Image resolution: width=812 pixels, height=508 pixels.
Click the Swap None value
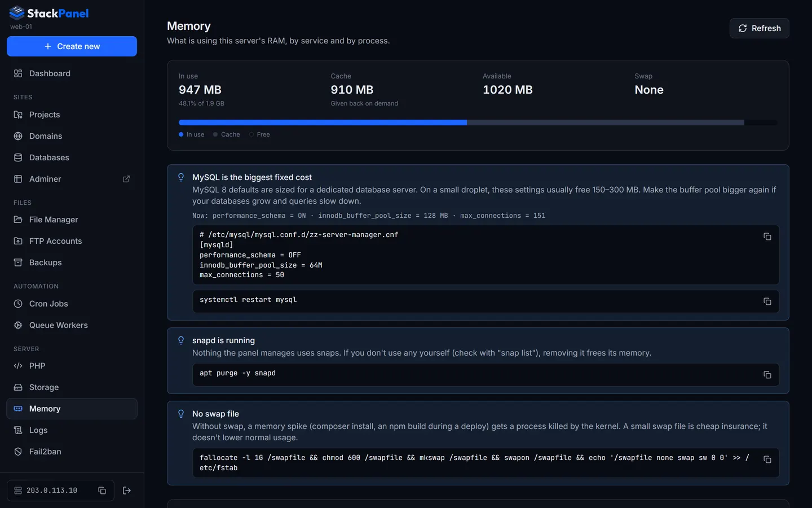point(649,90)
